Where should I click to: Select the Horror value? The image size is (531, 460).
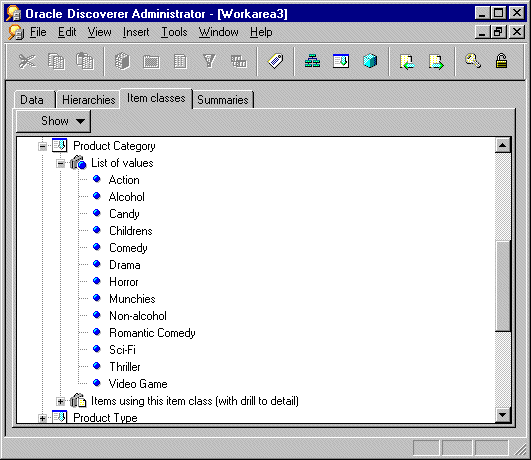coord(124,282)
